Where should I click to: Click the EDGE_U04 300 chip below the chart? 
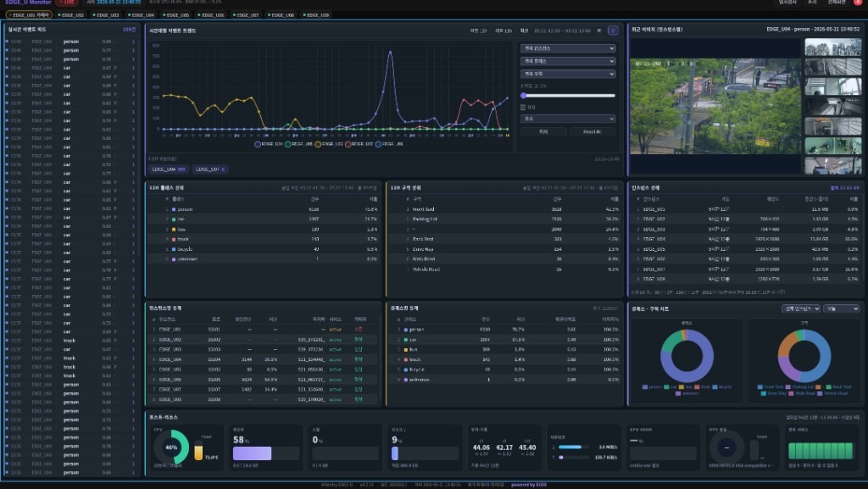click(169, 169)
